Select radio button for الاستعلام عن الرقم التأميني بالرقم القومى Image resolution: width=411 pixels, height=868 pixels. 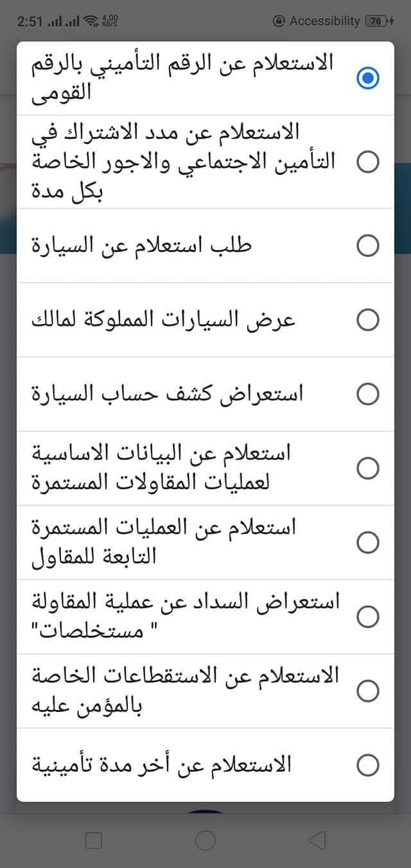coord(367,78)
